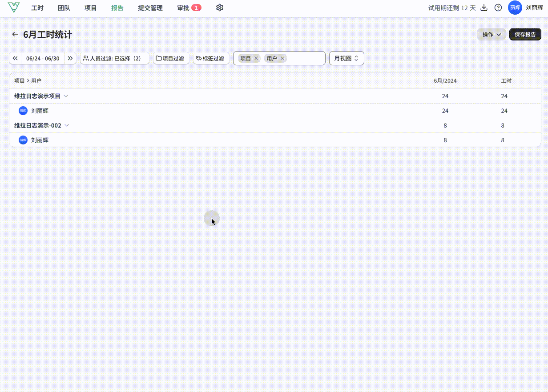This screenshot has width=548, height=392.
Task: Click the 6月/2024 column header
Action: pos(445,81)
